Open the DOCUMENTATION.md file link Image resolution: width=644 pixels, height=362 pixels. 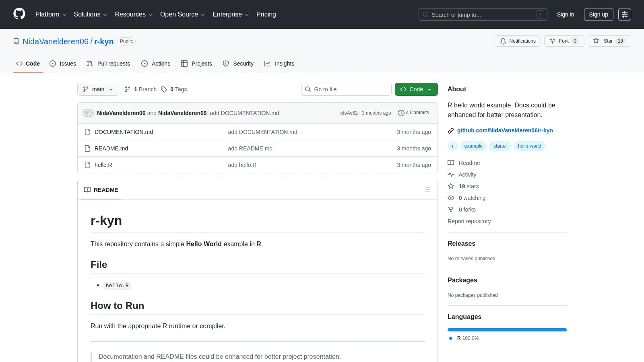click(124, 132)
